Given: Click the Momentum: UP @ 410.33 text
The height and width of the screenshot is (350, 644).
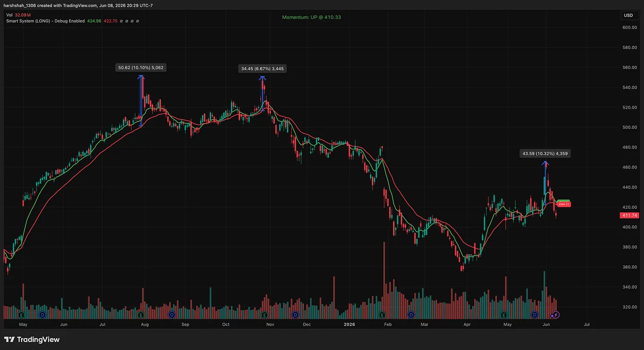Looking at the screenshot, I should (x=311, y=17).
